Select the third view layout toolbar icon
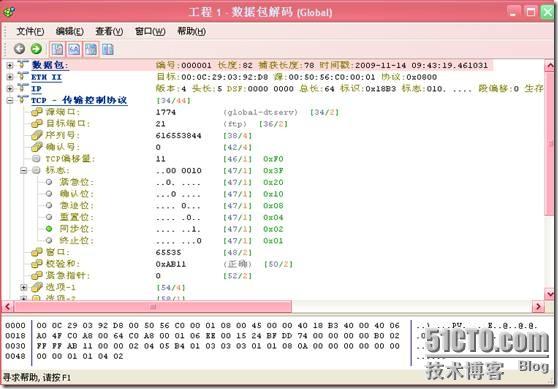 91,49
